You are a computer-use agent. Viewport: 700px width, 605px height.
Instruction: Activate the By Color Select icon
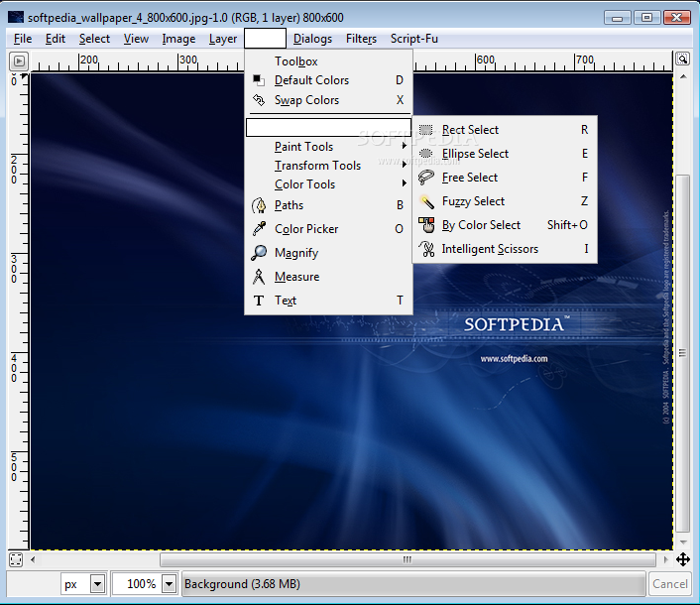[x=426, y=225]
